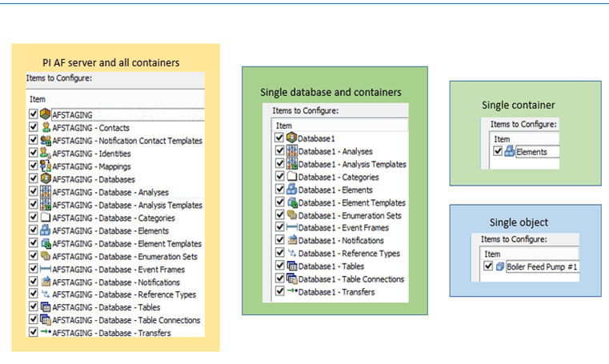The width and height of the screenshot is (609, 364).
Task: Select 'Database1 - Transfers' row text
Action: click(x=337, y=292)
